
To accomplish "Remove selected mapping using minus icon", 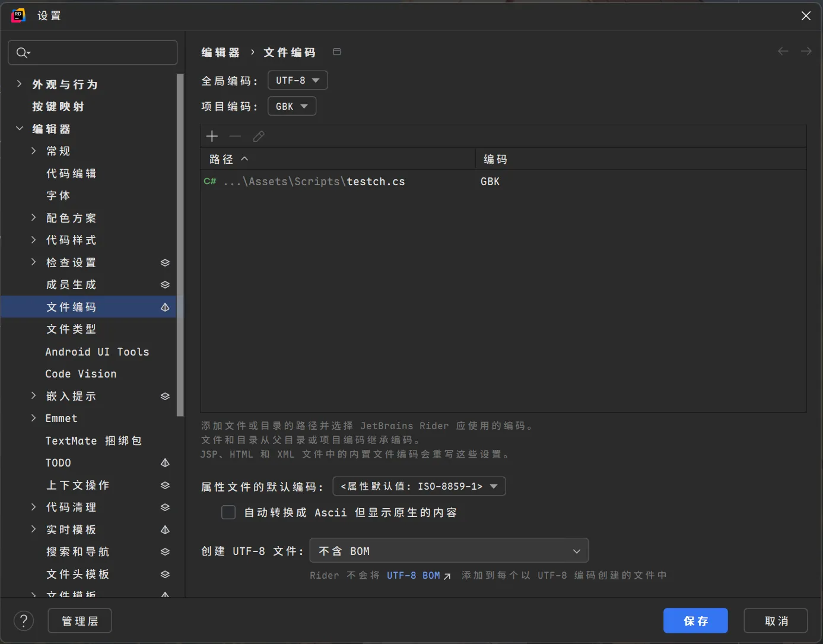I will 235,136.
